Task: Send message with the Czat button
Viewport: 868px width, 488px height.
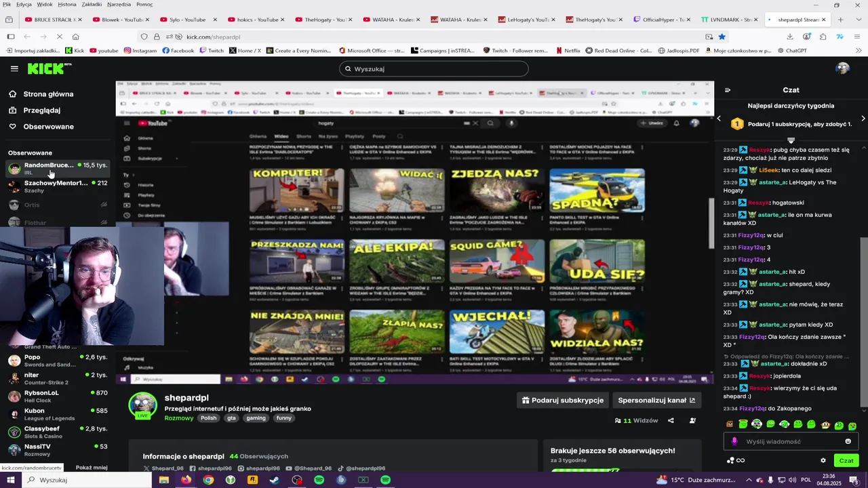Action: [x=846, y=460]
